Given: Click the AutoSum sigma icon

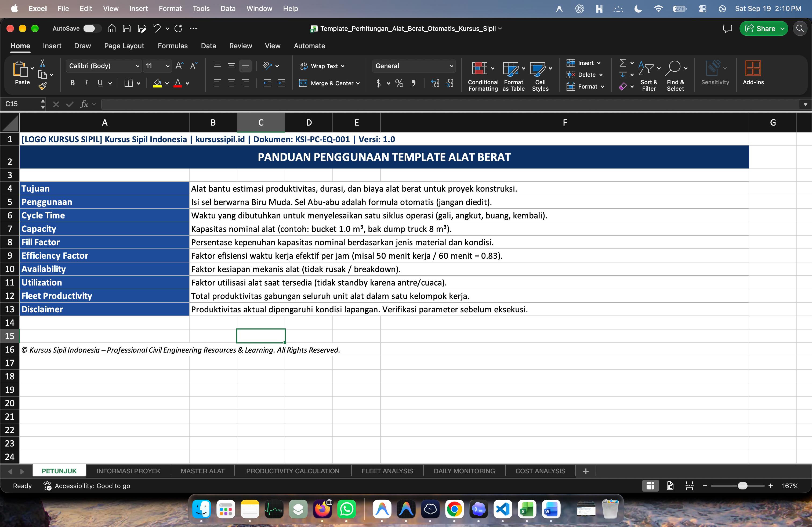Looking at the screenshot, I should pyautogui.click(x=623, y=63).
